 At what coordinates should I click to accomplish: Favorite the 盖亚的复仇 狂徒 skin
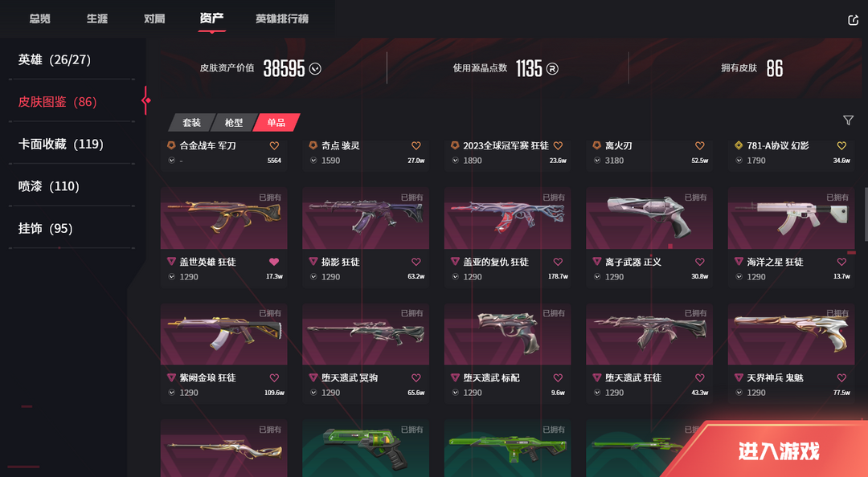(558, 262)
